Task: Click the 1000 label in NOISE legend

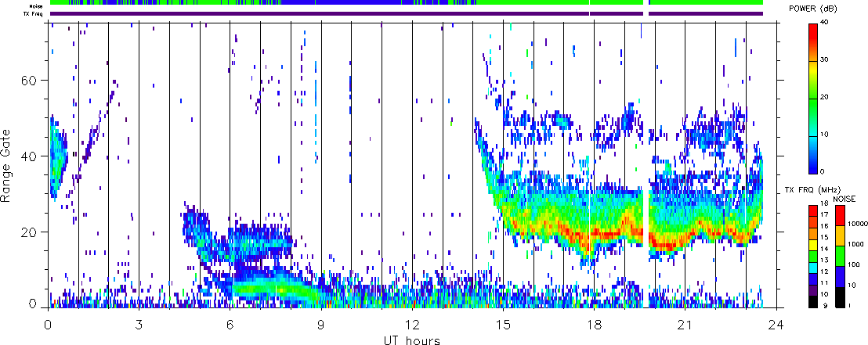Action: tap(855, 244)
